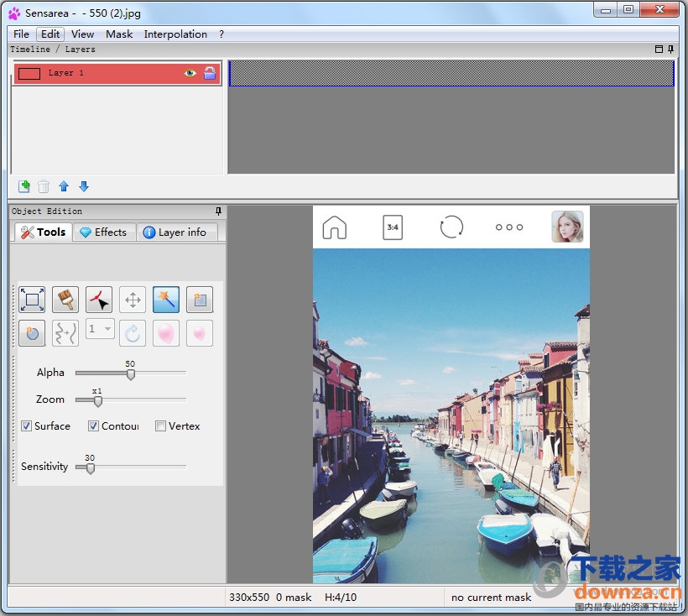Toggle the Layer 1 lock icon
Image resolution: width=688 pixels, height=616 pixels.
tap(209, 73)
